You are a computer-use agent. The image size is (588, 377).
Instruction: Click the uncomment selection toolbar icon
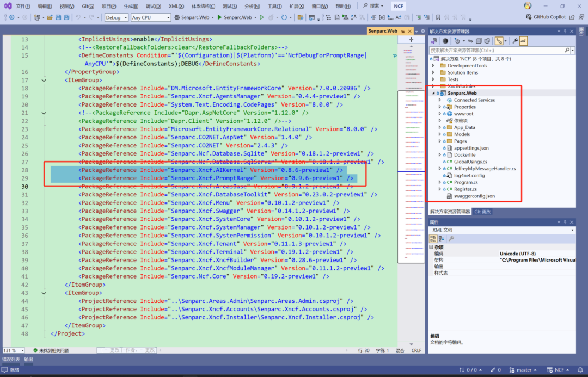point(427,17)
